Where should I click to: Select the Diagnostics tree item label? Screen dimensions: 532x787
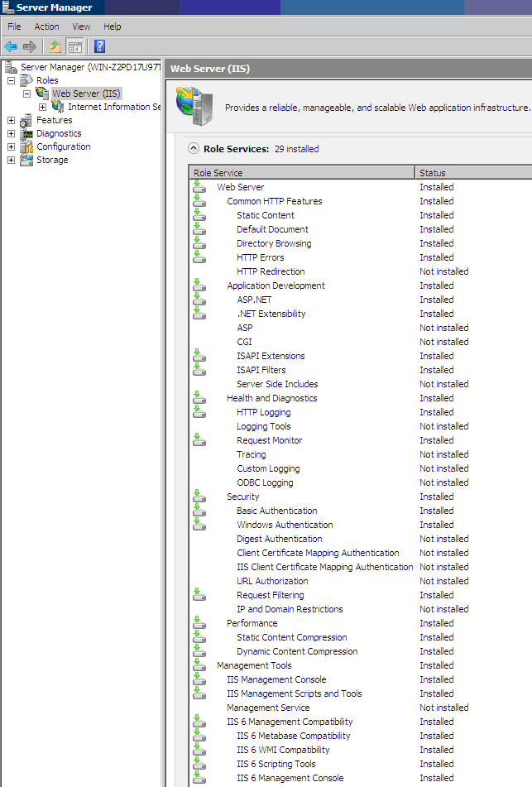(x=59, y=133)
